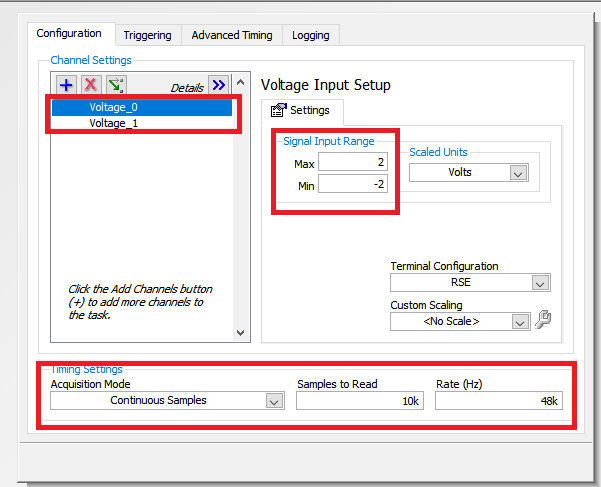Click the red X Remove Channel icon

coord(91,85)
